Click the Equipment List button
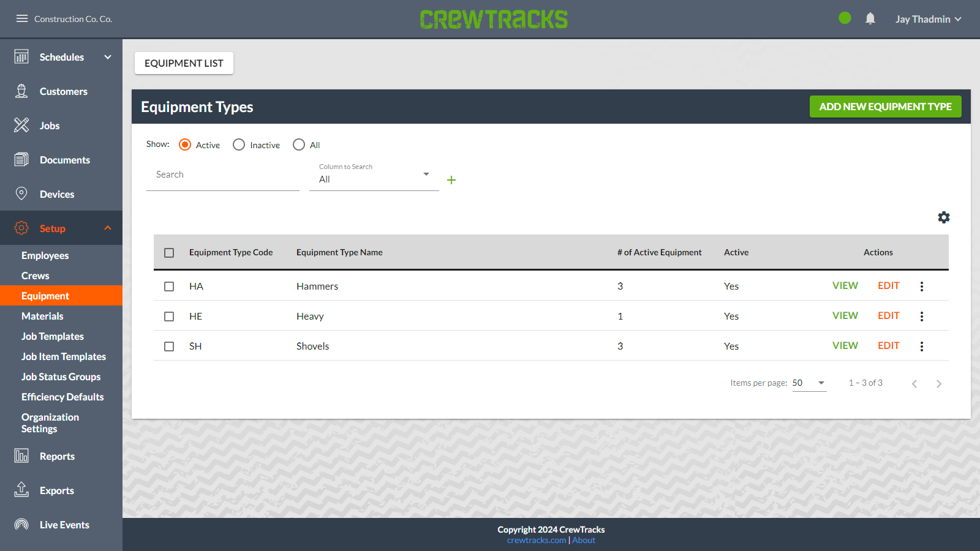This screenshot has height=551, width=980. tap(184, 63)
